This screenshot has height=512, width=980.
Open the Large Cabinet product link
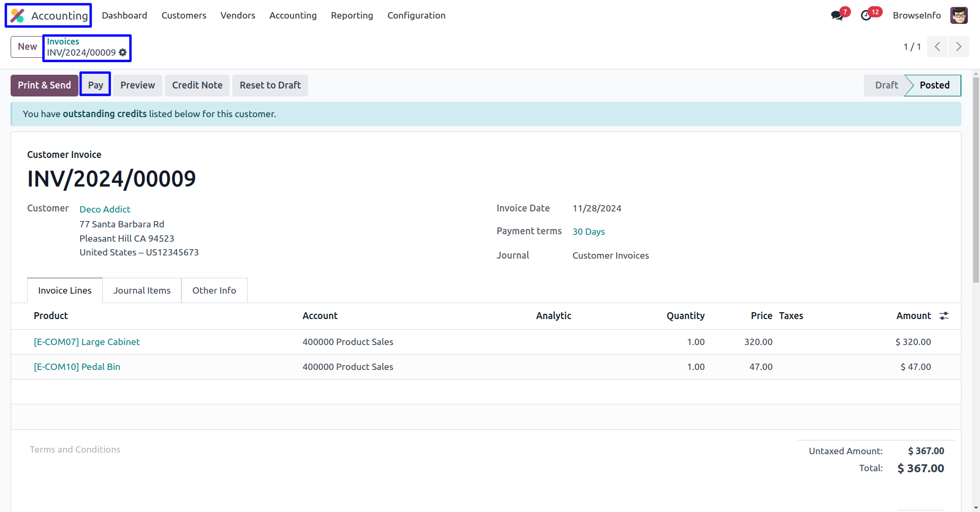coord(87,342)
